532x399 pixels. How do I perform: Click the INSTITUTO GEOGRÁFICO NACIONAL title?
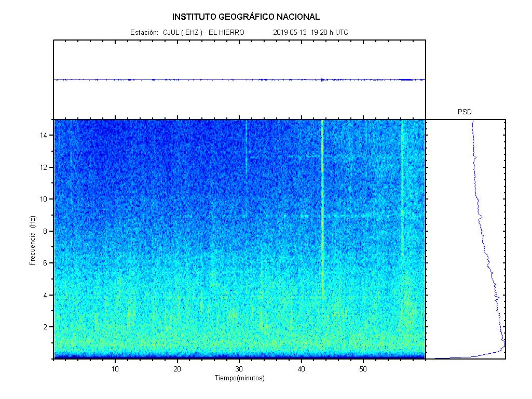pos(245,17)
